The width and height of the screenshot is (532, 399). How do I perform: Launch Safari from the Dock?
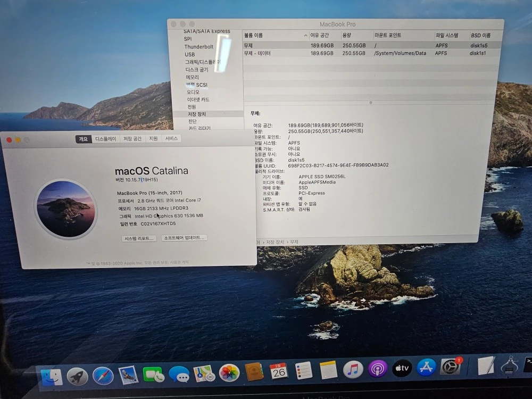(x=103, y=376)
